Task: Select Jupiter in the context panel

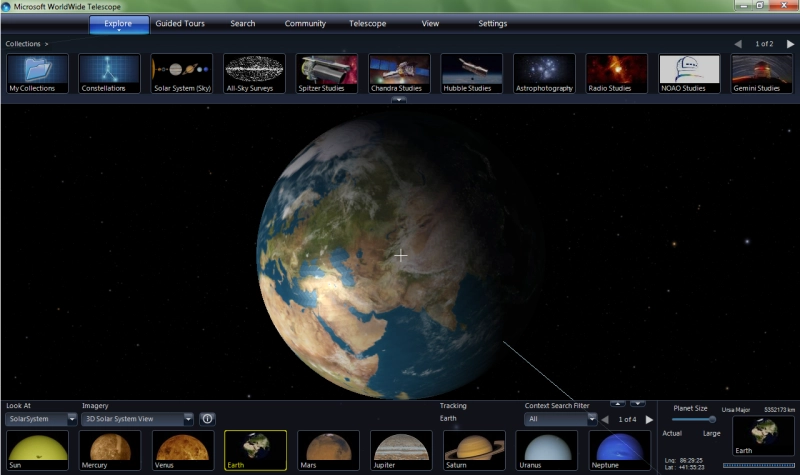Action: [x=401, y=450]
